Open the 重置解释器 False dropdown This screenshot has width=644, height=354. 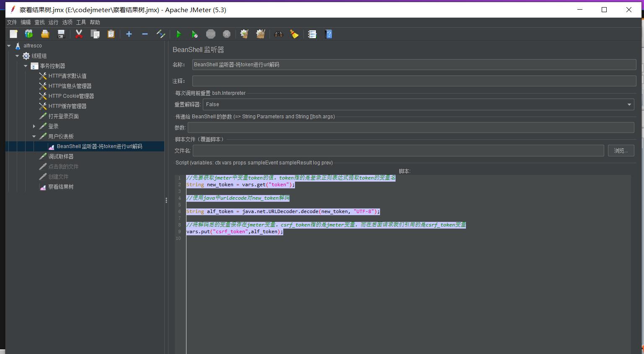tap(418, 104)
